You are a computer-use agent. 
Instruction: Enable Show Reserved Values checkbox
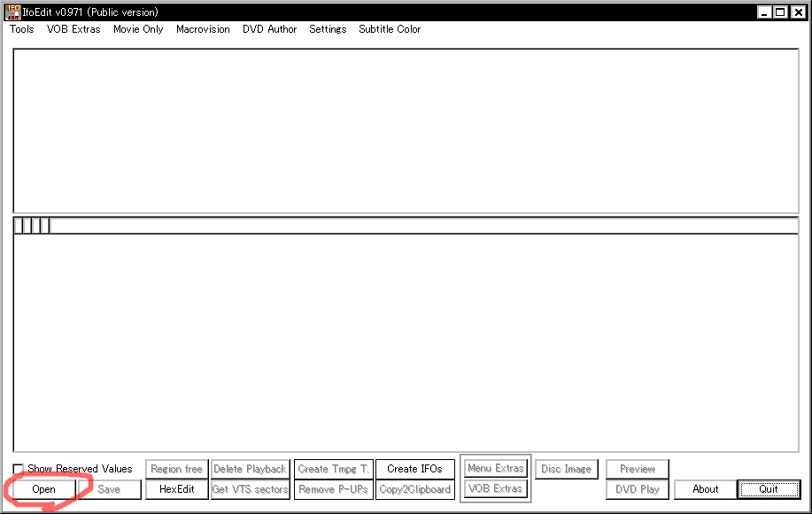click(18, 469)
